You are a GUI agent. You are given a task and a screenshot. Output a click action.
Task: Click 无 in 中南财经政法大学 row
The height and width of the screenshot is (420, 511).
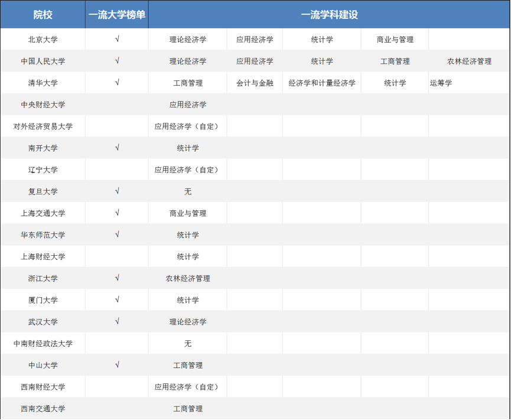pyautogui.click(x=188, y=343)
